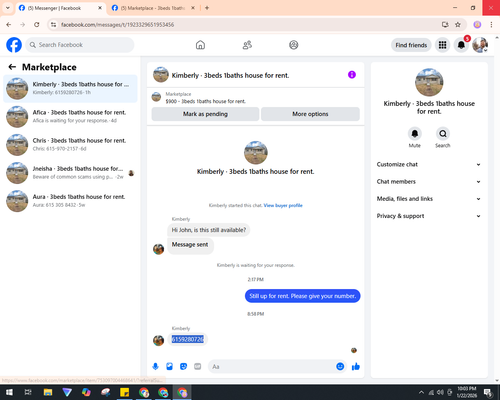Click the 'Still up for rent' message bubble
This screenshot has width=500, height=400.
coord(303,296)
